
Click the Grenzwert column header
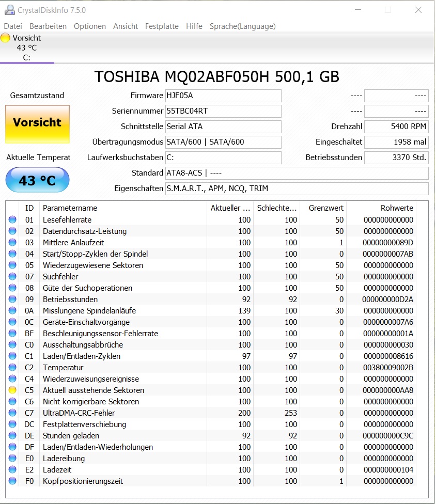pos(323,208)
